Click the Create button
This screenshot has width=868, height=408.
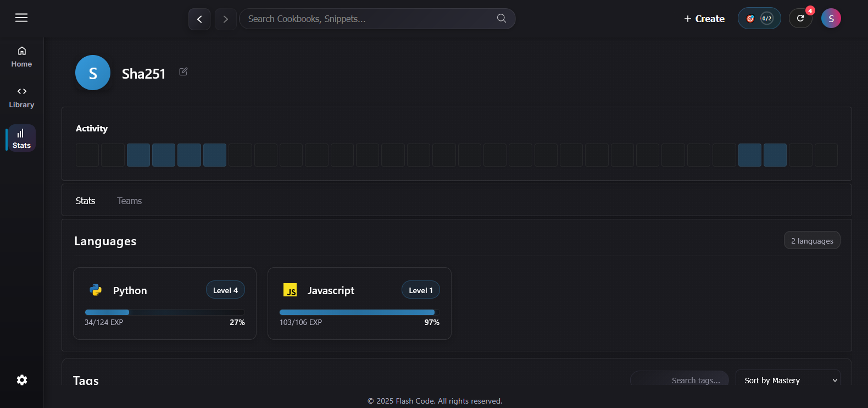[704, 19]
